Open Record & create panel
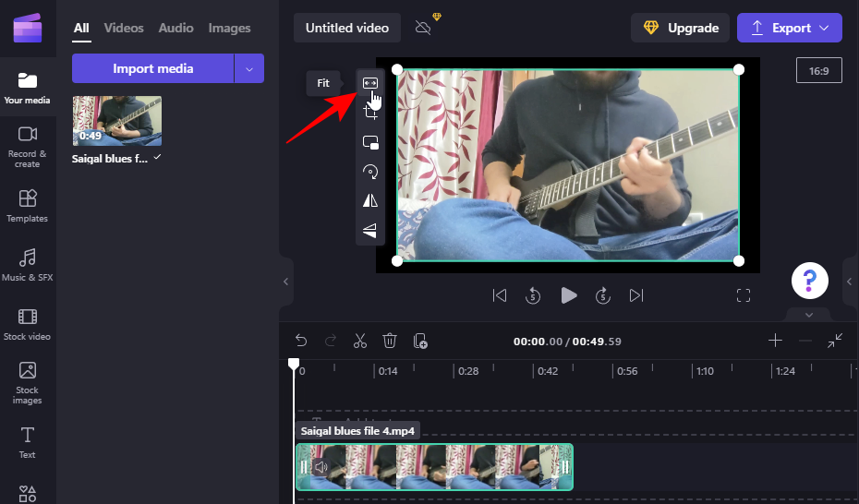859x504 pixels. (28, 147)
